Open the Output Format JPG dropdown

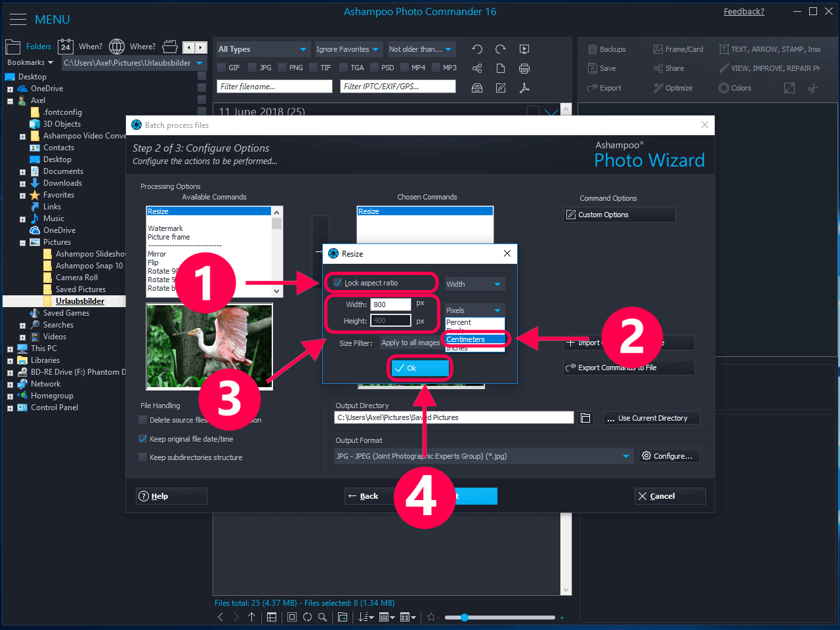point(484,456)
